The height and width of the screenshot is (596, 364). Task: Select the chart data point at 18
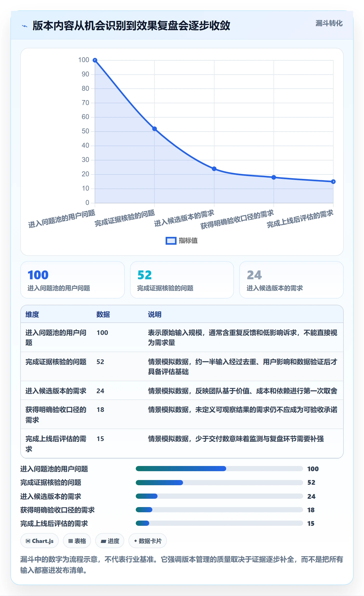point(274,177)
